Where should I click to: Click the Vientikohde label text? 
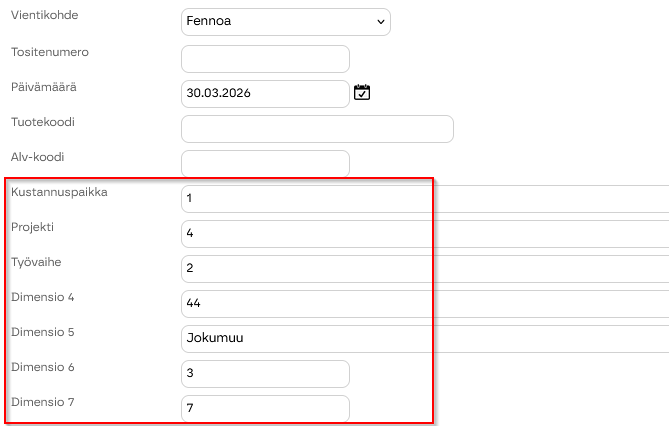[44, 17]
